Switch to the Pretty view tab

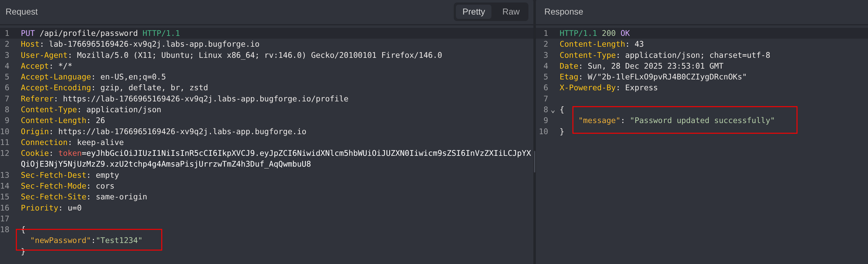point(473,12)
